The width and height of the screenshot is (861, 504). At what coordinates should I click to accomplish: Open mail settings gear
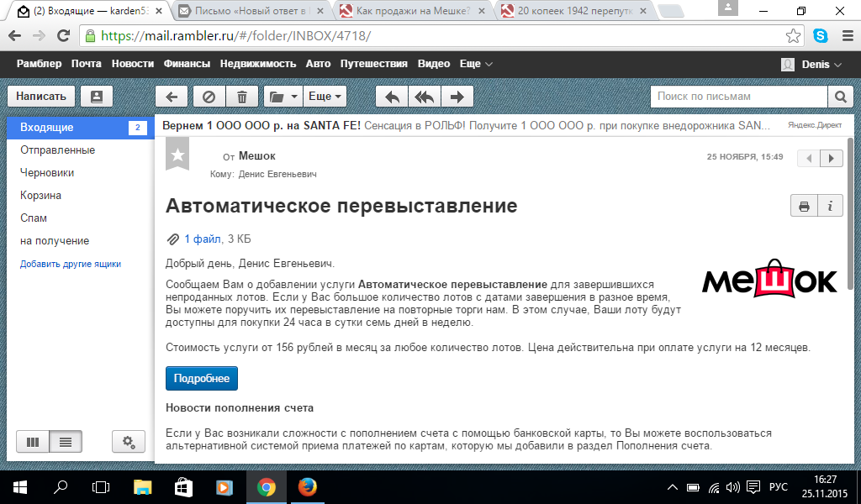pos(129,442)
